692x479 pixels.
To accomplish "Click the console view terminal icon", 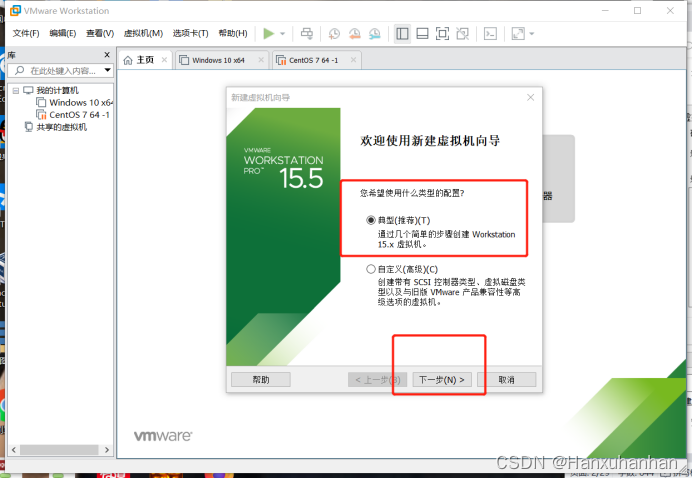I will 490,34.
